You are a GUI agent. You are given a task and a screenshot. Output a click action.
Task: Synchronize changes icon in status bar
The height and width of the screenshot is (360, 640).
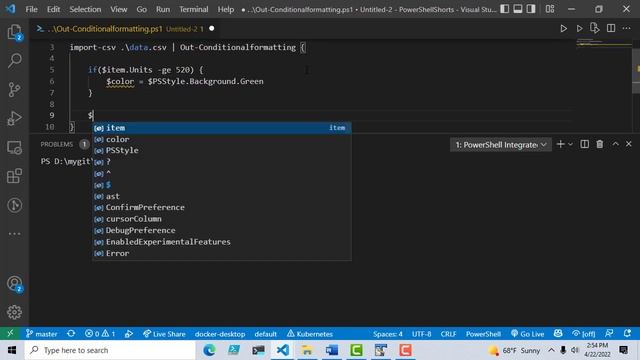pyautogui.click(x=71, y=333)
